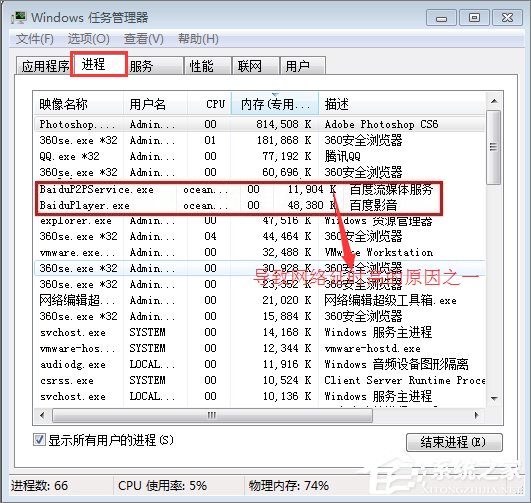Select the QQ.exe *32 process
531x503 pixels.
point(259,156)
